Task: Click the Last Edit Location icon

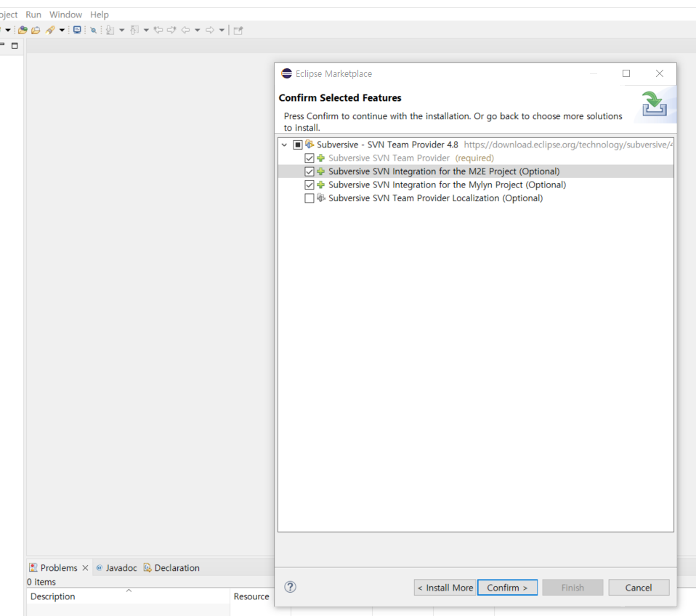Action: (158, 31)
